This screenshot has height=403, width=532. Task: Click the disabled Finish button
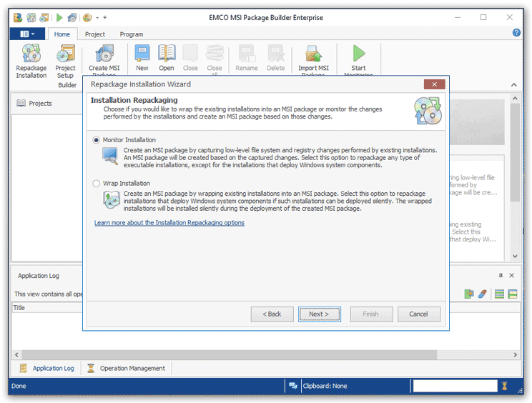pyautogui.click(x=371, y=314)
